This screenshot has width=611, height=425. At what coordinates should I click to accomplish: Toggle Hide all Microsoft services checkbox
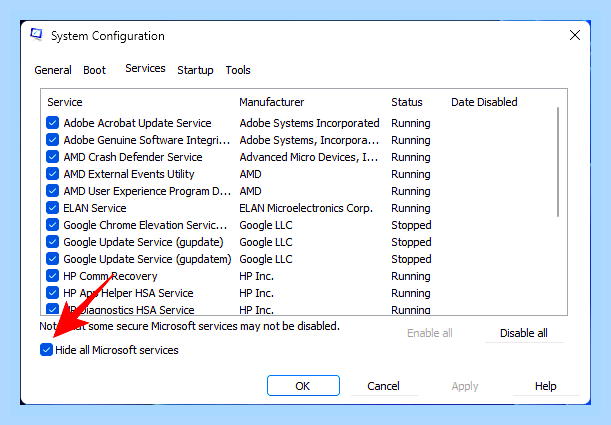[x=46, y=349]
